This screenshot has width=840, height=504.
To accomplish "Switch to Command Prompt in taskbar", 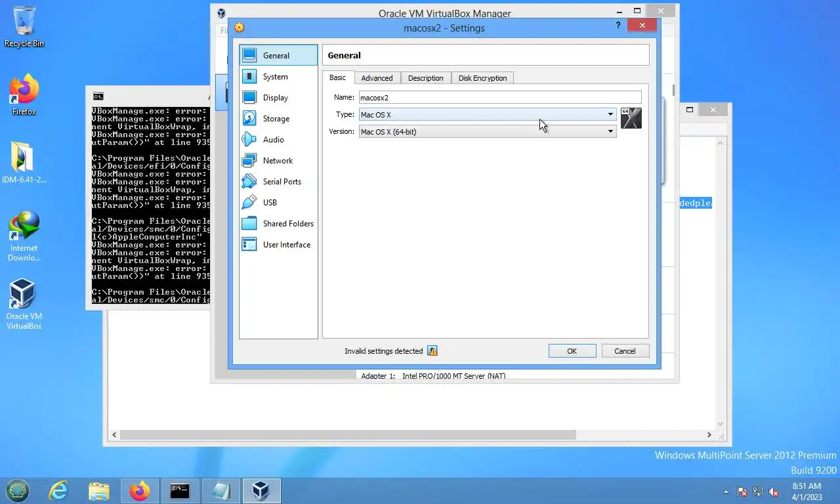I will coord(180,491).
